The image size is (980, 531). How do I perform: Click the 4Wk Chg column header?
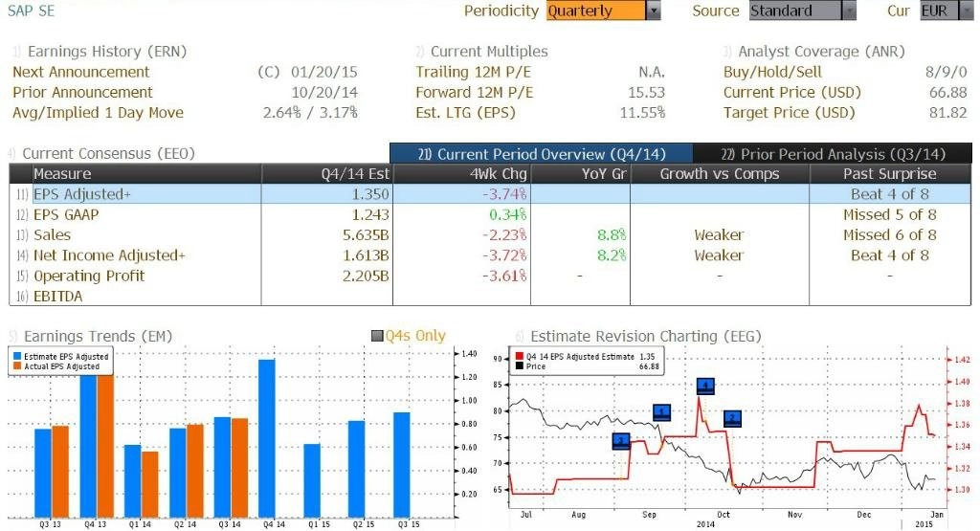tap(462, 174)
